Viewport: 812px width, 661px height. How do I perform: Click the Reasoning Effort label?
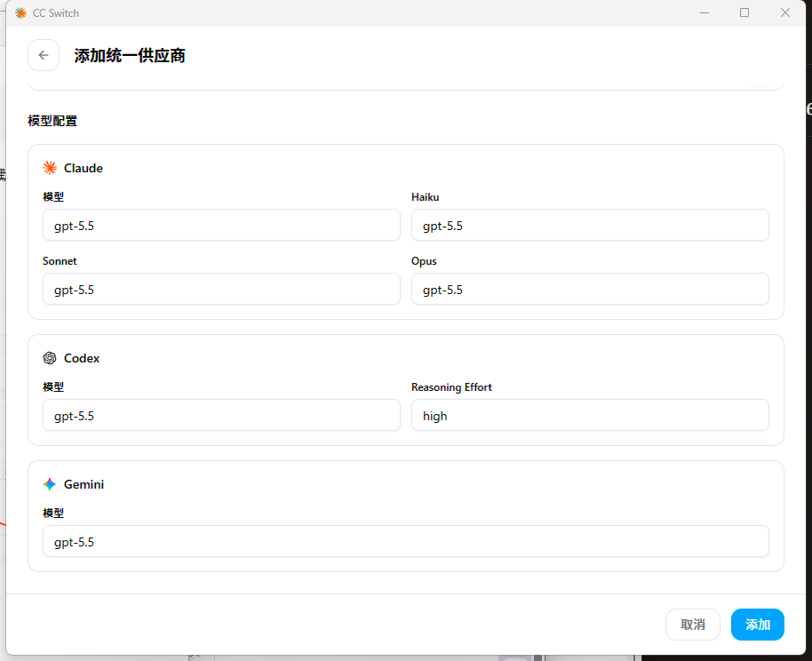pos(451,387)
